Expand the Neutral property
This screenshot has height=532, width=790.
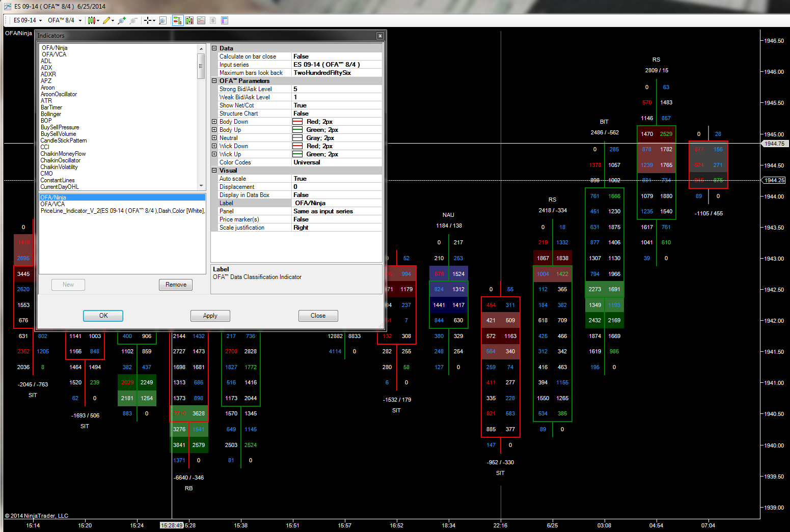(x=214, y=138)
